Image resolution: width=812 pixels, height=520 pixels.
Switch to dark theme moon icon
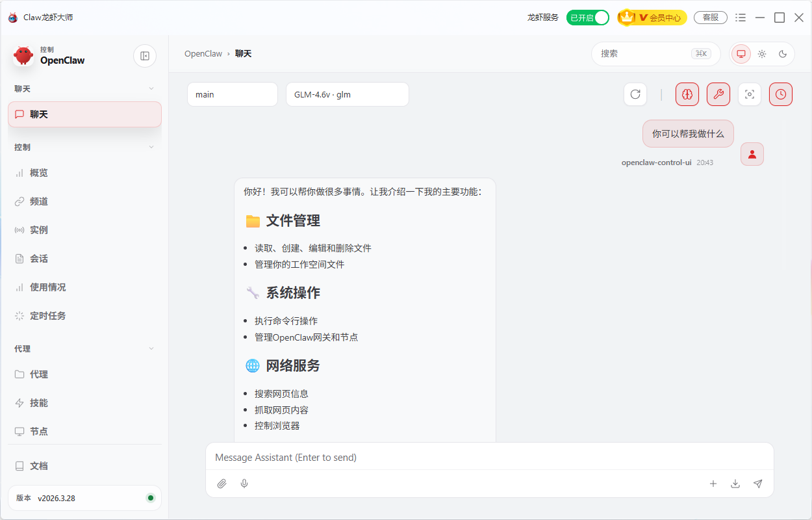pyautogui.click(x=783, y=54)
